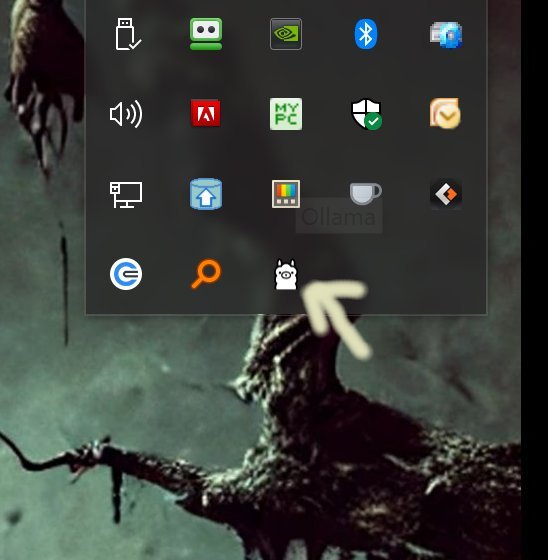548x560 pixels.
Task: Open the network monitor icon
Action: click(126, 195)
